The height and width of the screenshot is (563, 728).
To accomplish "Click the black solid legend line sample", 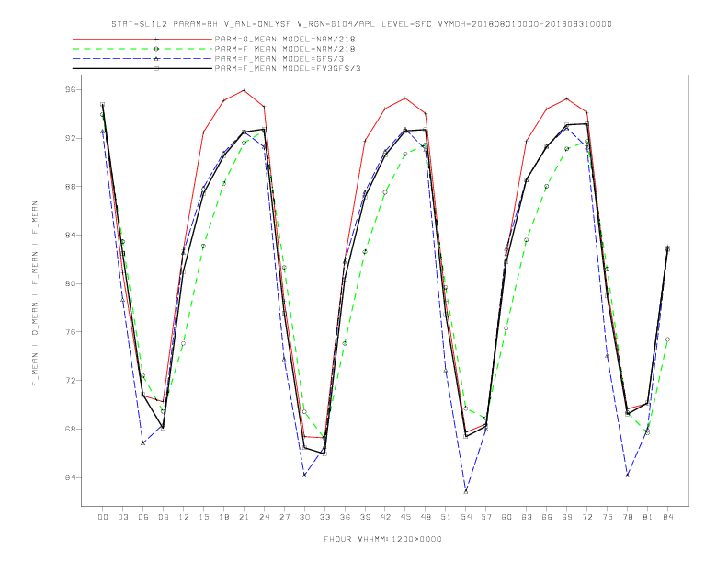I will [142, 68].
